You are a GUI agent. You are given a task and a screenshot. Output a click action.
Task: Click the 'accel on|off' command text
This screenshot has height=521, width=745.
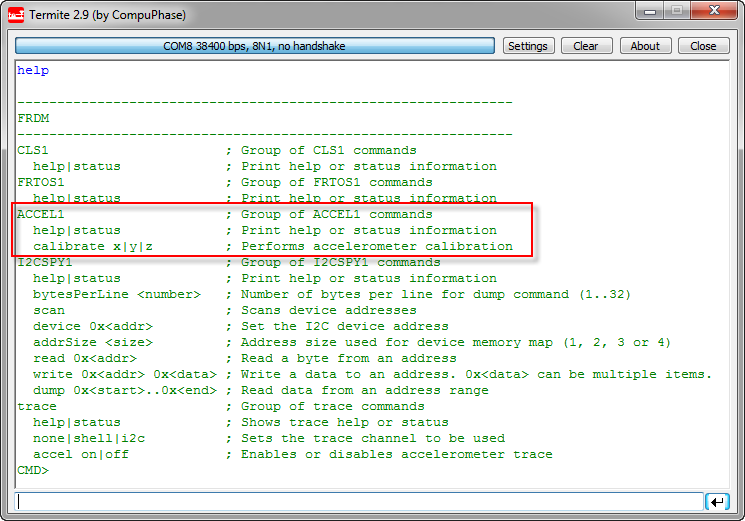point(80,454)
